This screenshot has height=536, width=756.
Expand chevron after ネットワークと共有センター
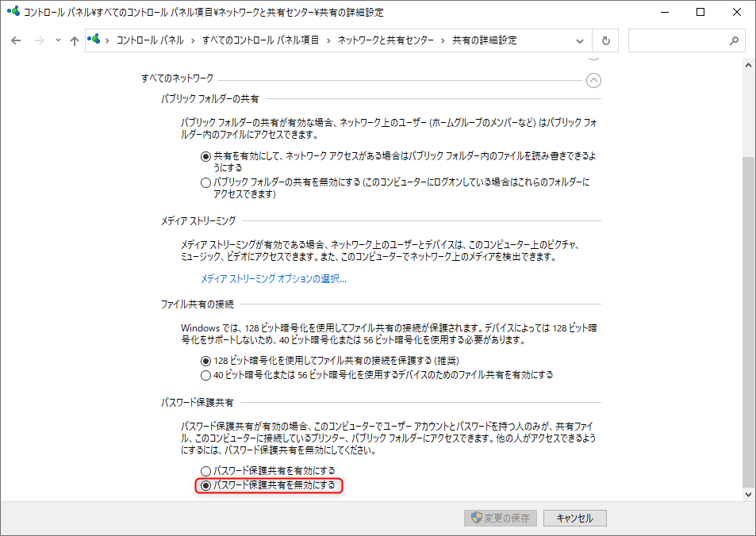pos(443,41)
